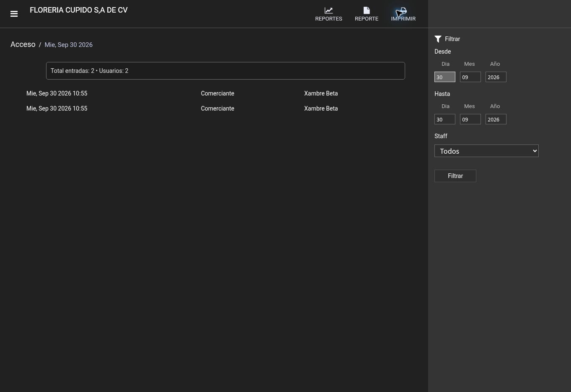Click the Filtrar funnel icon

[x=438, y=39]
